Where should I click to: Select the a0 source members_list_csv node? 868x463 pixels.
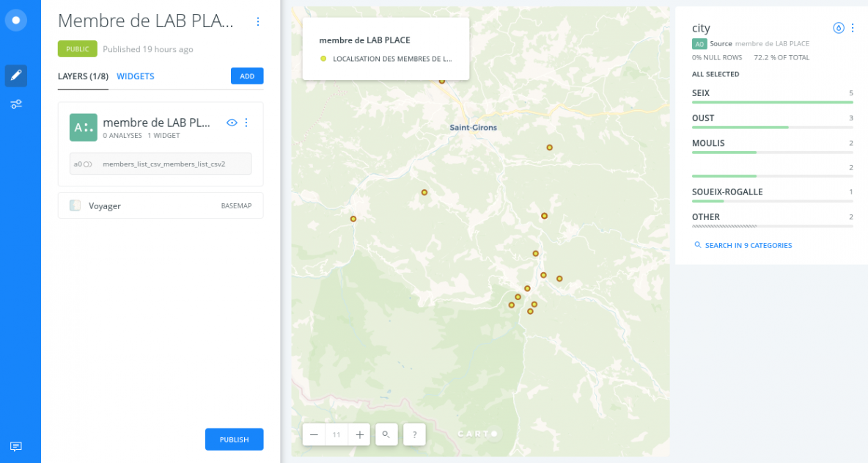(x=161, y=164)
